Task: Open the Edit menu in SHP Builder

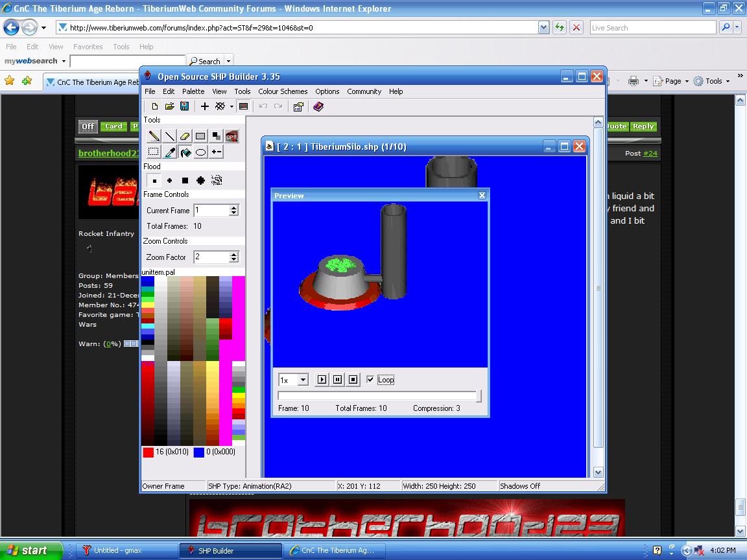Action: (169, 91)
